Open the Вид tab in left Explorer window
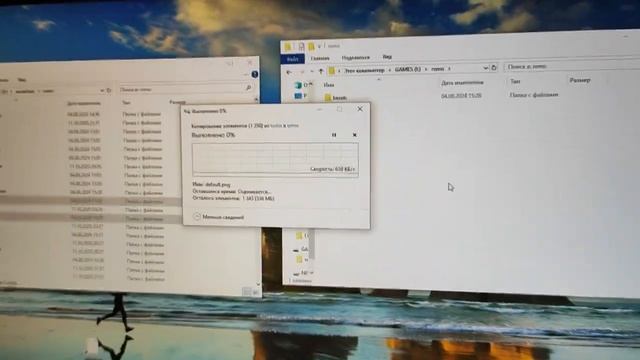 [x=22, y=80]
